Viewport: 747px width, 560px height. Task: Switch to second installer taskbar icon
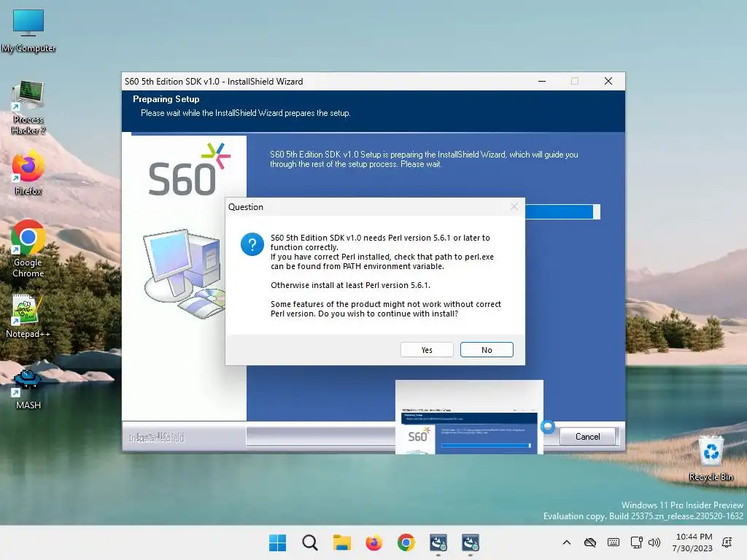pos(471,542)
